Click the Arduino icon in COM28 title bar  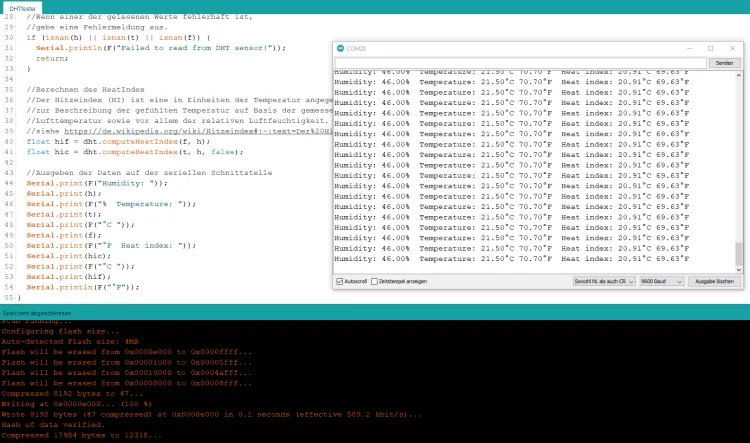340,48
